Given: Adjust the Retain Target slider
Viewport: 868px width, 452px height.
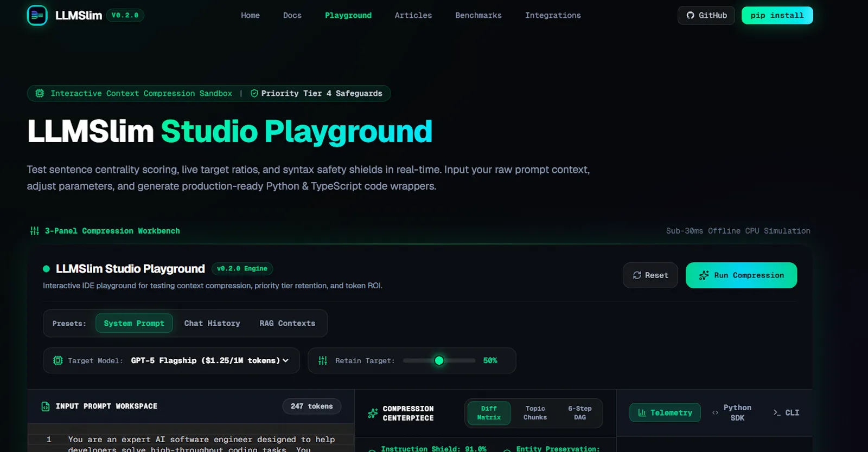Looking at the screenshot, I should [439, 360].
